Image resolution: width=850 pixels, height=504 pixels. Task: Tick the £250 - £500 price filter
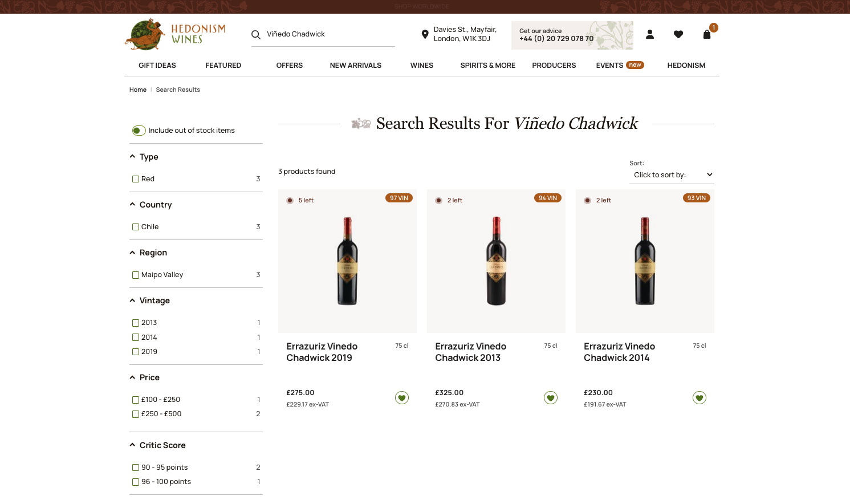coord(136,414)
